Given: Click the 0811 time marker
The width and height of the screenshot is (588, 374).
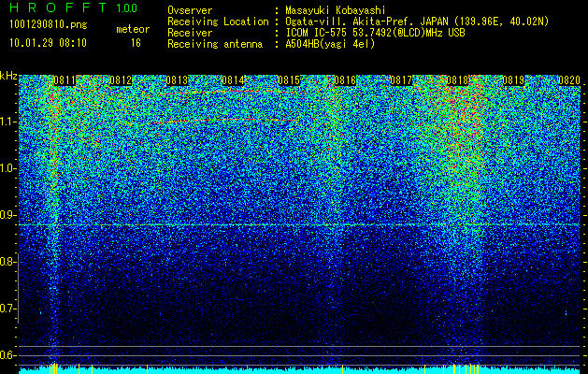Looking at the screenshot, I should [x=65, y=80].
